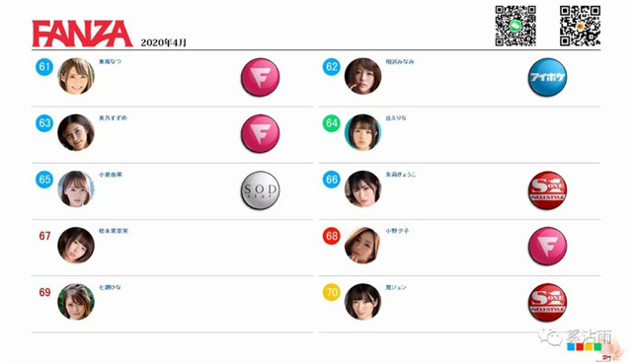The image size is (632, 364).
Task: Open the rank 62 profile photo
Action: click(x=362, y=76)
